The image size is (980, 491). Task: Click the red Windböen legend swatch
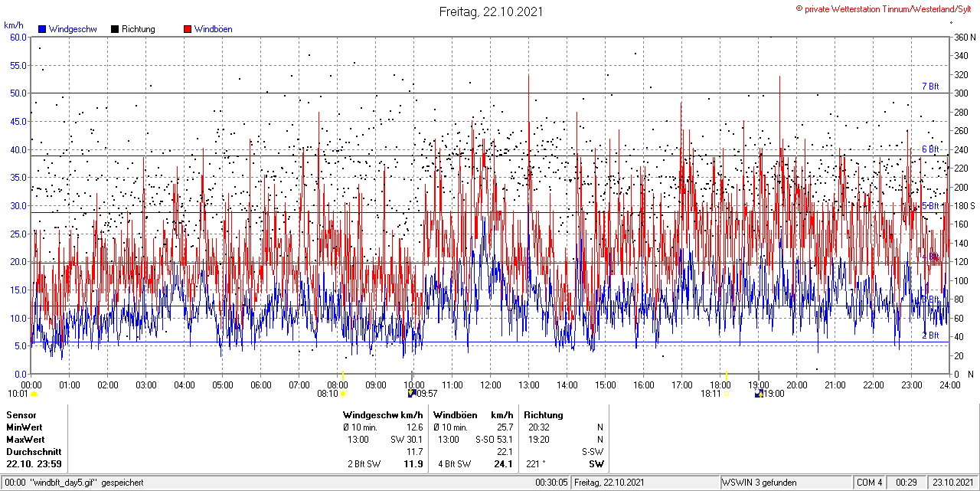(x=188, y=29)
